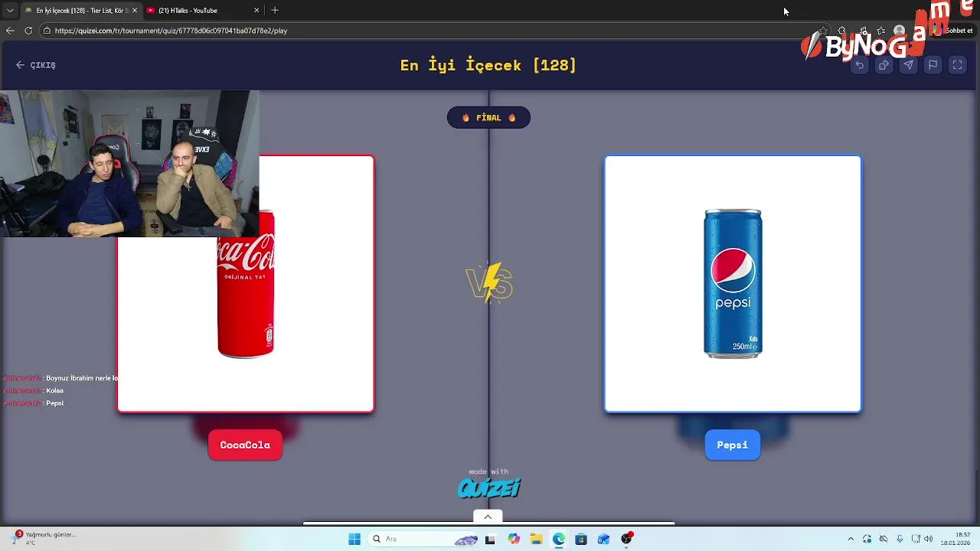Click the Kolaa chat message
The width and height of the screenshot is (980, 551).
(x=33, y=390)
